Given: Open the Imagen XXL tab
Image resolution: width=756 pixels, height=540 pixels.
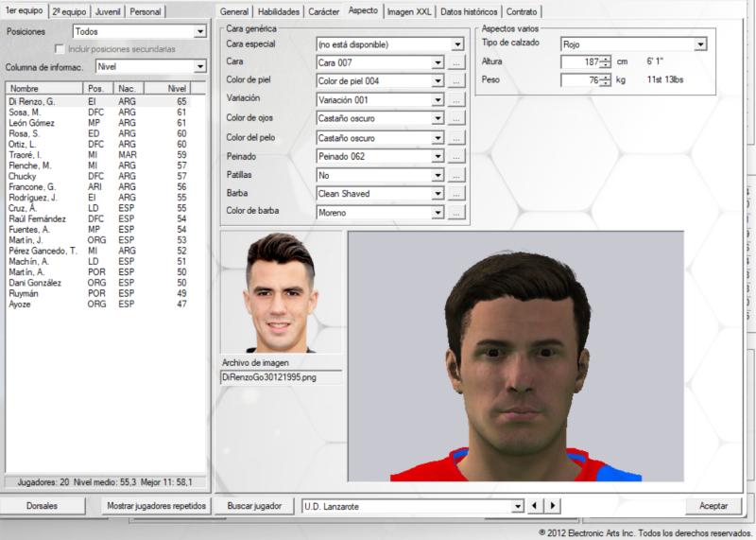Looking at the screenshot, I should coord(409,11).
